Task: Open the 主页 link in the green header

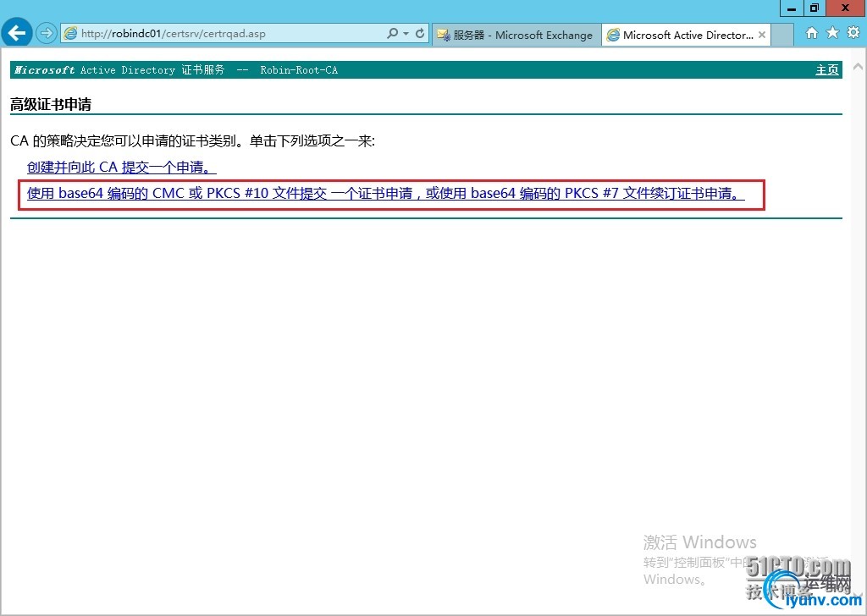Action: point(826,69)
